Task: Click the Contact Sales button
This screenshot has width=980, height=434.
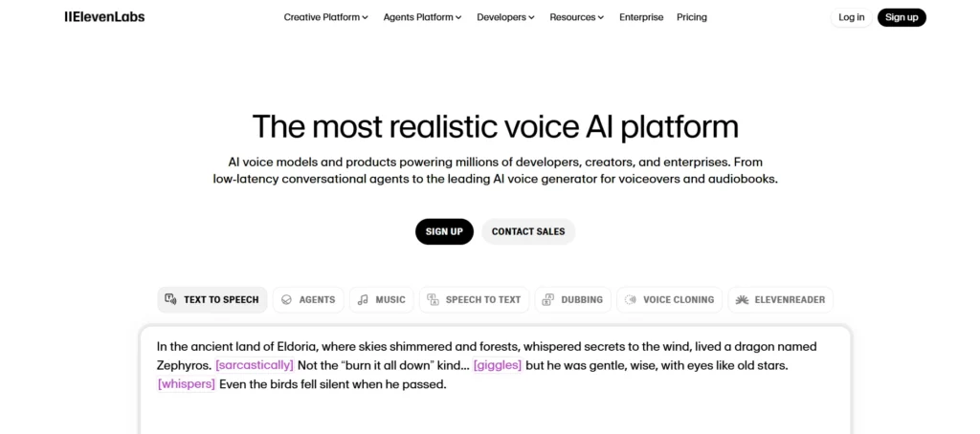Action: point(528,231)
